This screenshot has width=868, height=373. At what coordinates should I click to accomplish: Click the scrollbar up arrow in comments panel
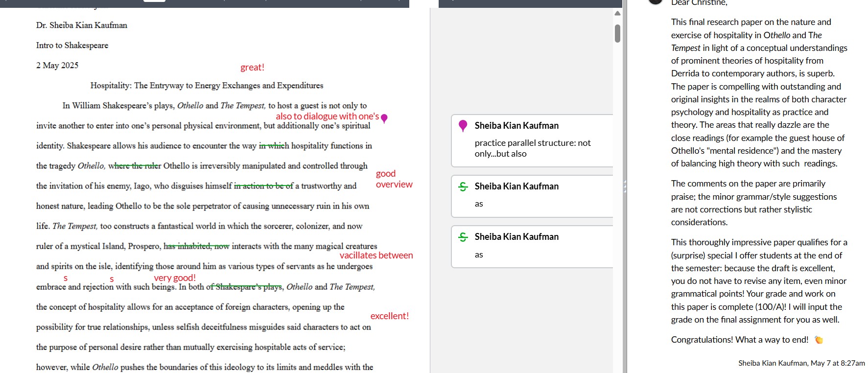[x=617, y=13]
